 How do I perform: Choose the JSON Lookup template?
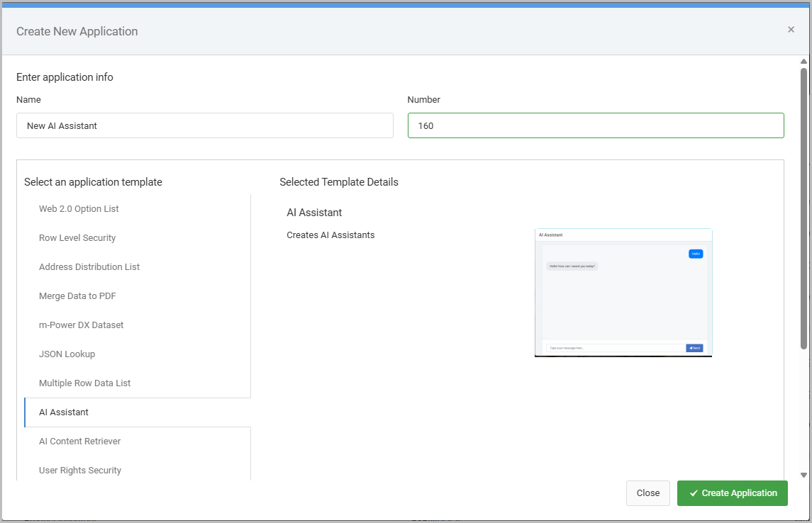67,354
